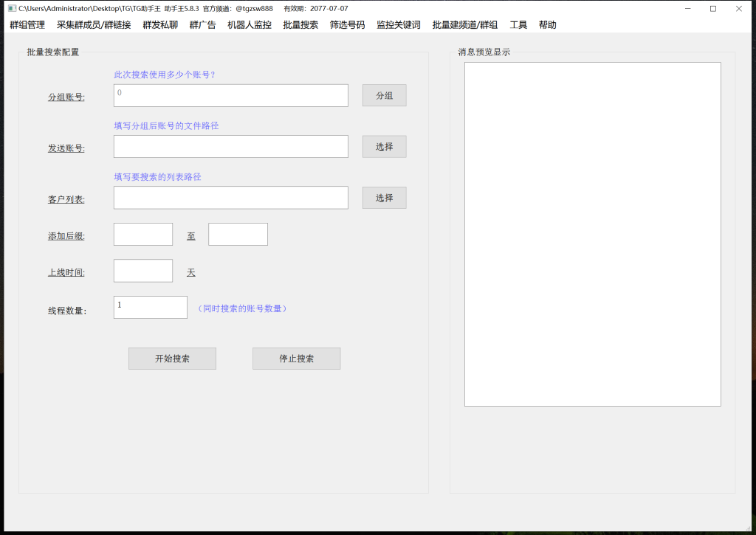
Task: Click 选择 button for 客户列表
Action: coord(384,198)
